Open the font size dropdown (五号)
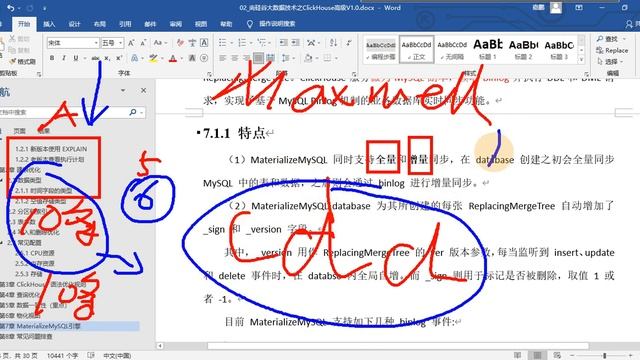Screen dimensions: 640x360 coord(121,42)
